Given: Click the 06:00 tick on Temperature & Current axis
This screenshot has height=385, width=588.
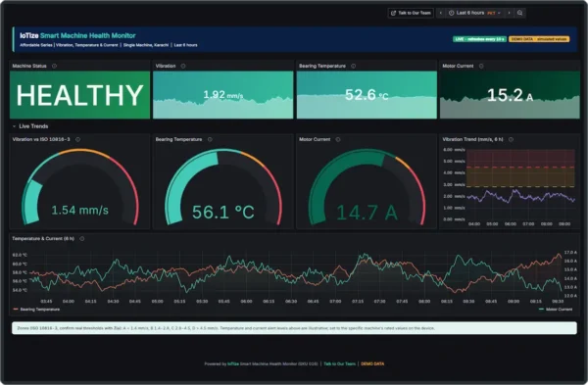Looking at the screenshot, I should 246,302.
